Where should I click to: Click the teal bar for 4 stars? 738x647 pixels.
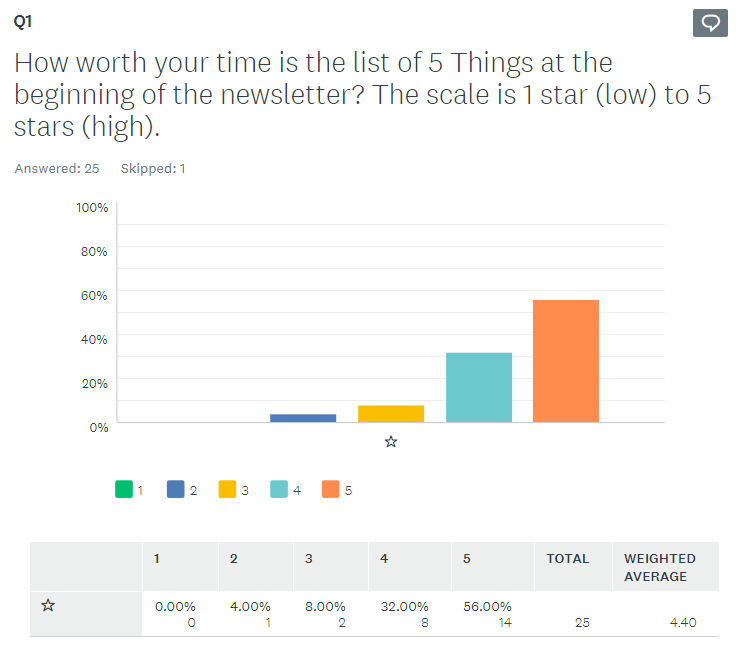478,387
